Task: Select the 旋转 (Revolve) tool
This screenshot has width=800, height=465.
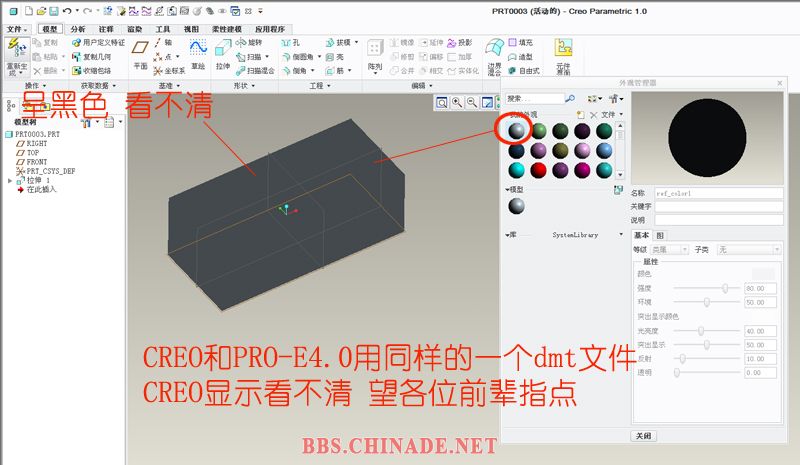Action: tap(249, 42)
